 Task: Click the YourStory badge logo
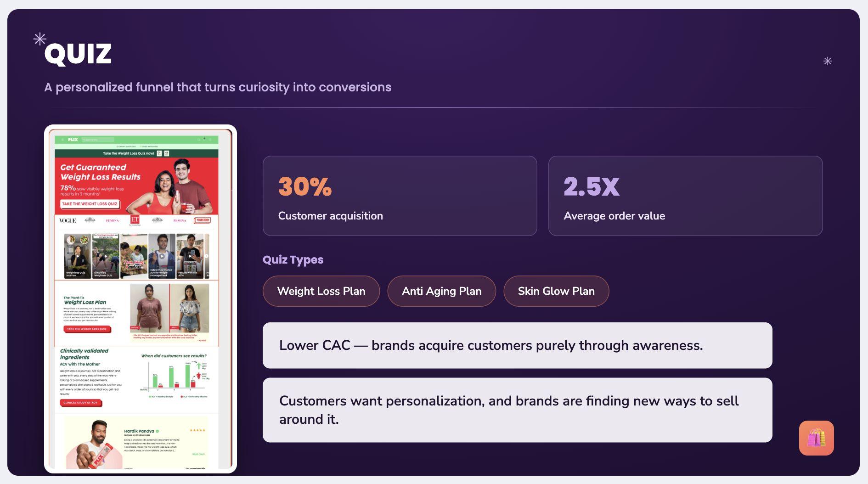click(x=202, y=220)
